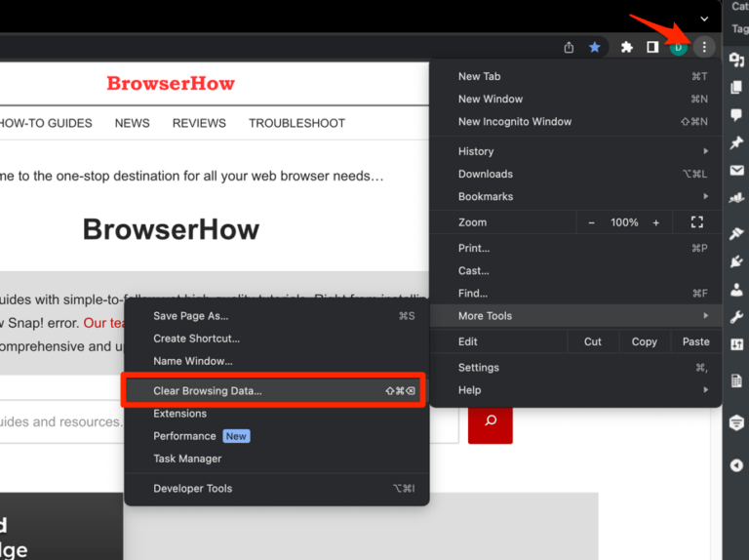Click the wrench icon in right sidebar

pos(737,317)
